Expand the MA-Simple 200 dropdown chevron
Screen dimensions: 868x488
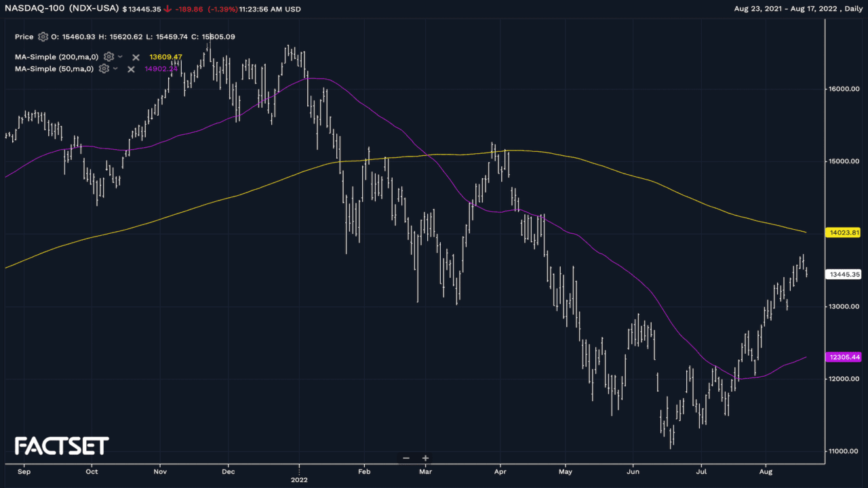(x=120, y=57)
